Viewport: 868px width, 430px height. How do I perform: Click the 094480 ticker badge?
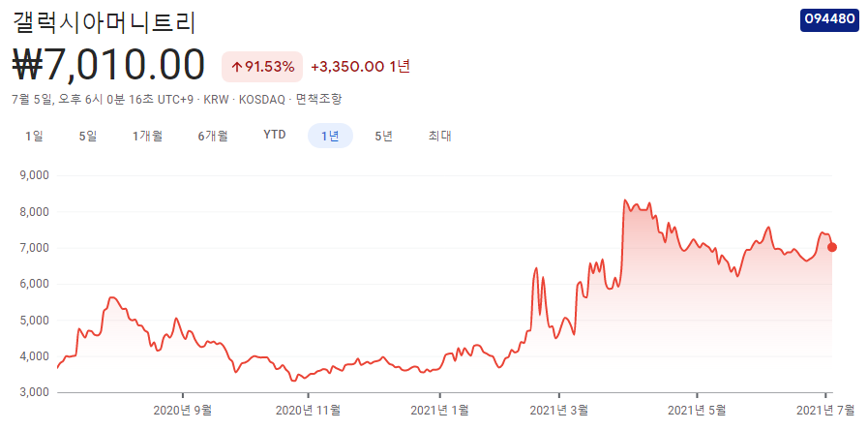829,18
